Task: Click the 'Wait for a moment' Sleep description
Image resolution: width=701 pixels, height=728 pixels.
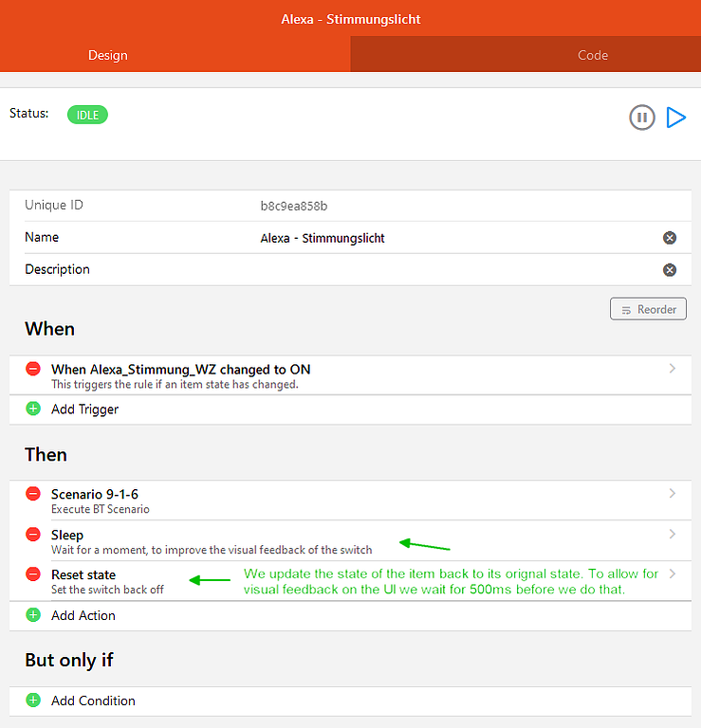Action: (x=212, y=550)
